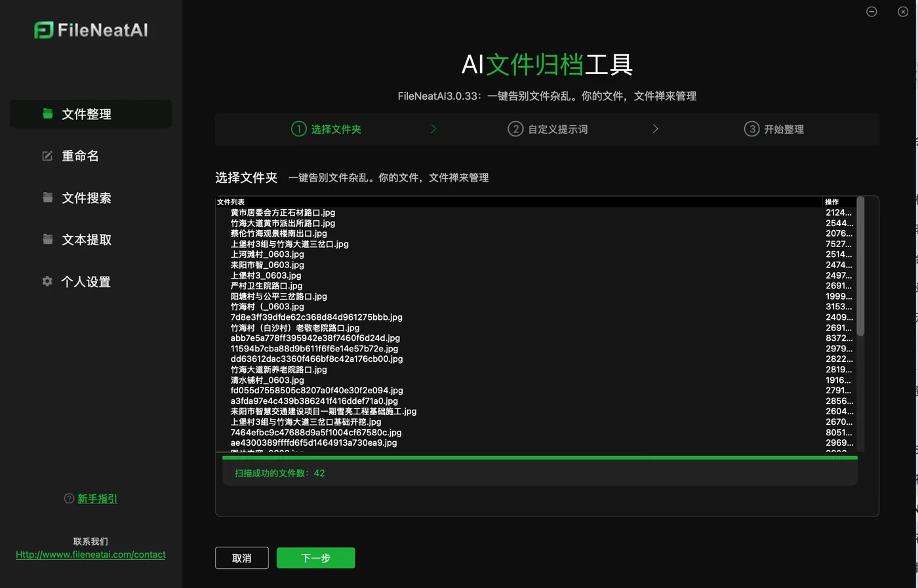The height and width of the screenshot is (588, 918).
Task: Select file abb7e5a778ff395942e38f7460f6d24d.jpg
Action: 315,338
